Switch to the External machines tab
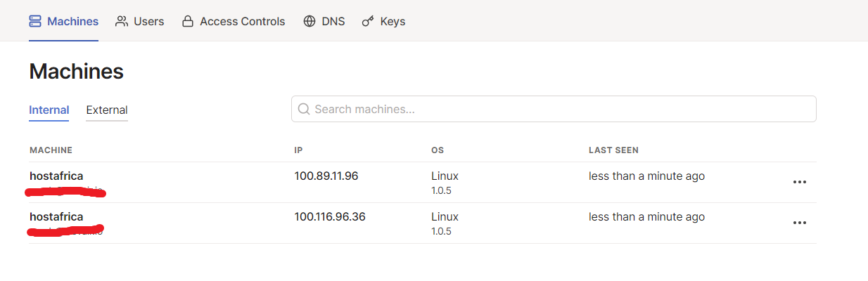Viewport: 868px width, 281px height. pyautogui.click(x=107, y=110)
